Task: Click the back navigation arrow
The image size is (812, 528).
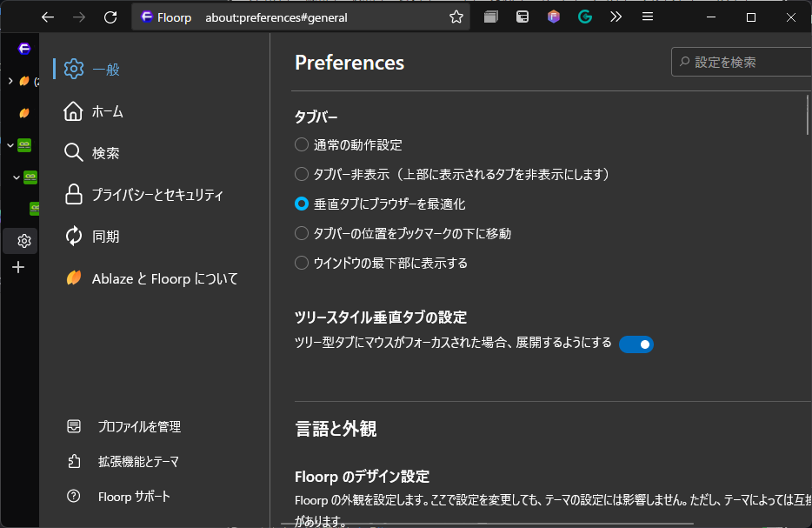Action: [x=48, y=16]
